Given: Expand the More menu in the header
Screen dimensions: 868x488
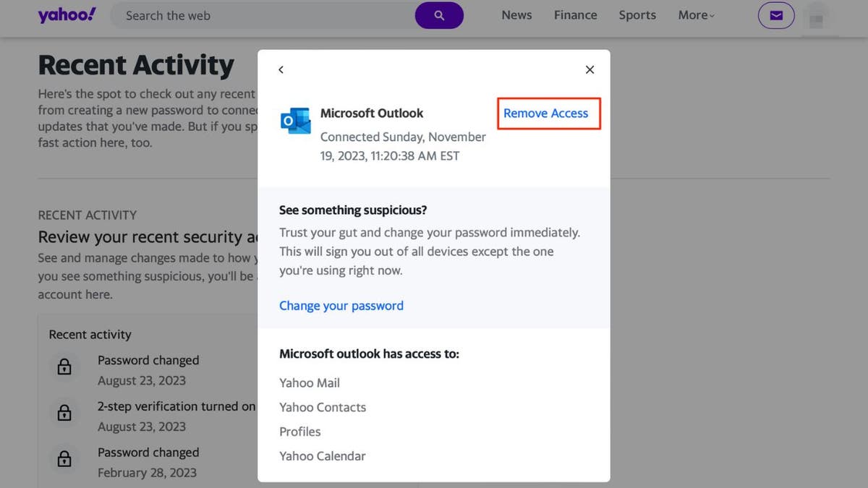Looking at the screenshot, I should [x=696, y=15].
